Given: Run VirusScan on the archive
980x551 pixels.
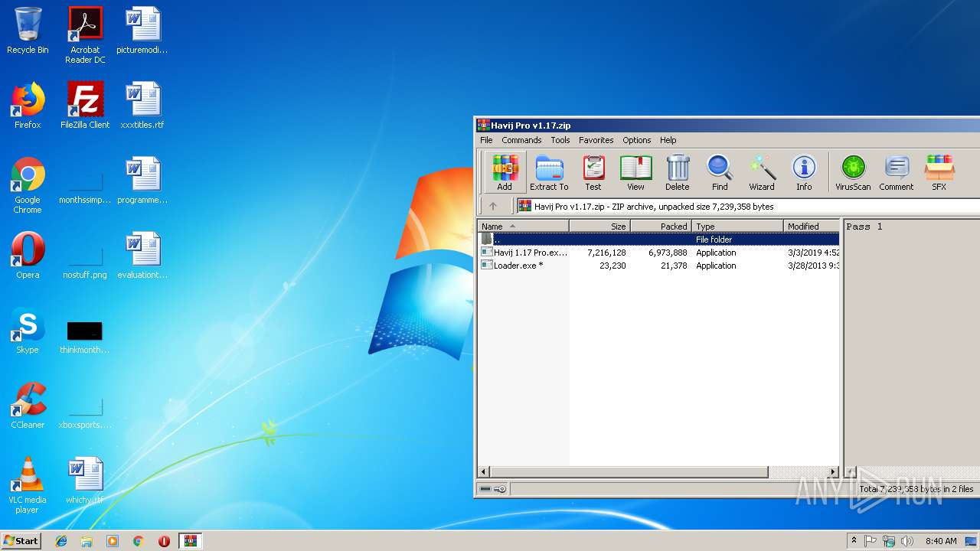Looking at the screenshot, I should (x=853, y=172).
